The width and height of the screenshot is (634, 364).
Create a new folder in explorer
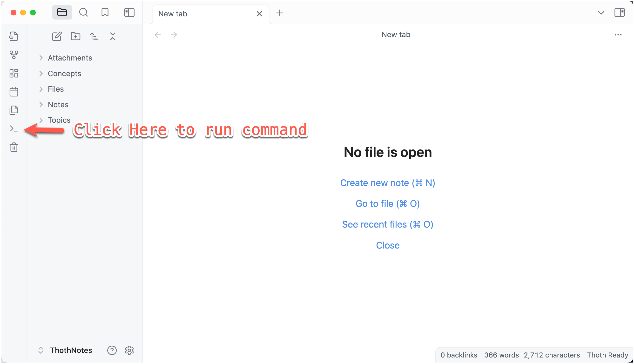[75, 36]
